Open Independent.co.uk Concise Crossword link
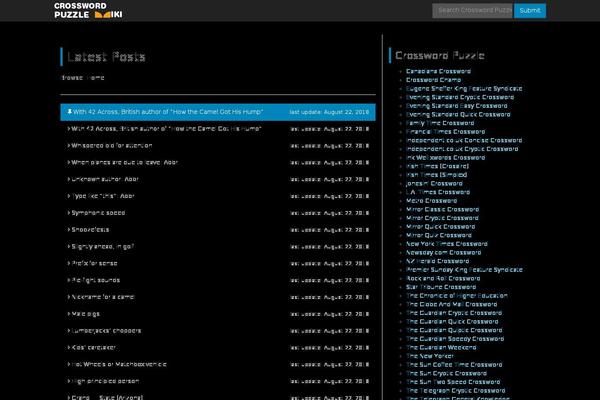 tap(464, 140)
